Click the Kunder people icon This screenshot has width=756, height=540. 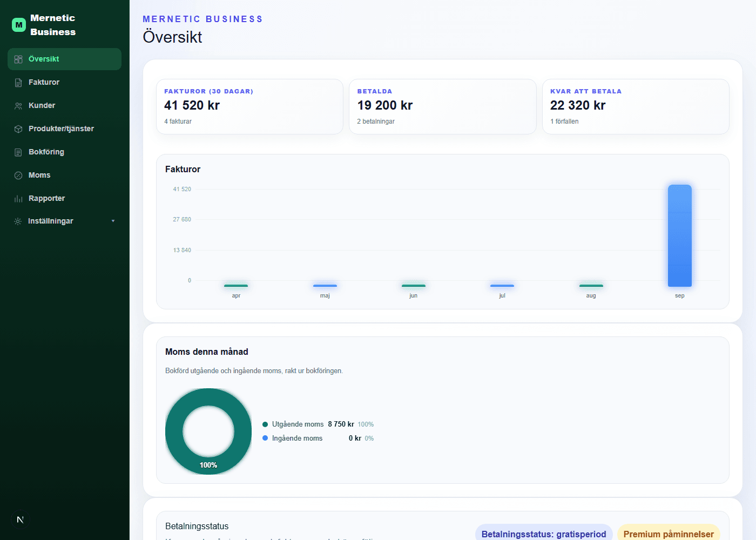[18, 106]
